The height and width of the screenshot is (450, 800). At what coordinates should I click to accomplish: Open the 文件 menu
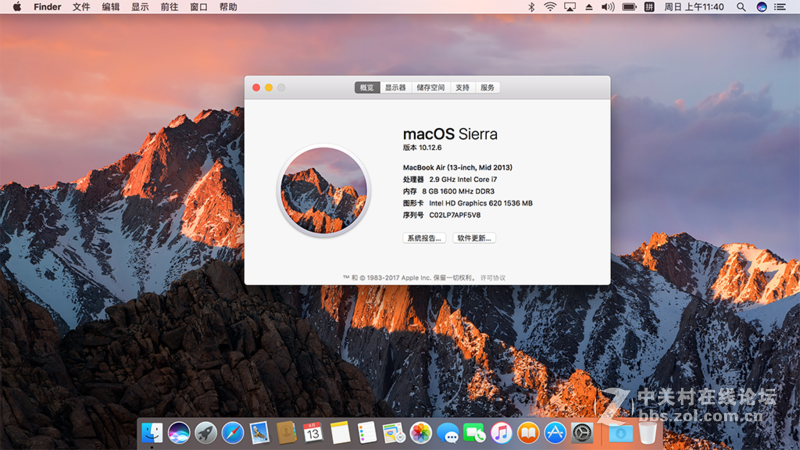click(x=81, y=7)
